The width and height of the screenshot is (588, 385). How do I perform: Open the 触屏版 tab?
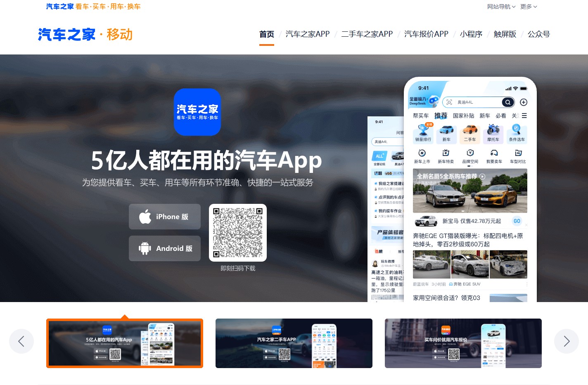[505, 34]
